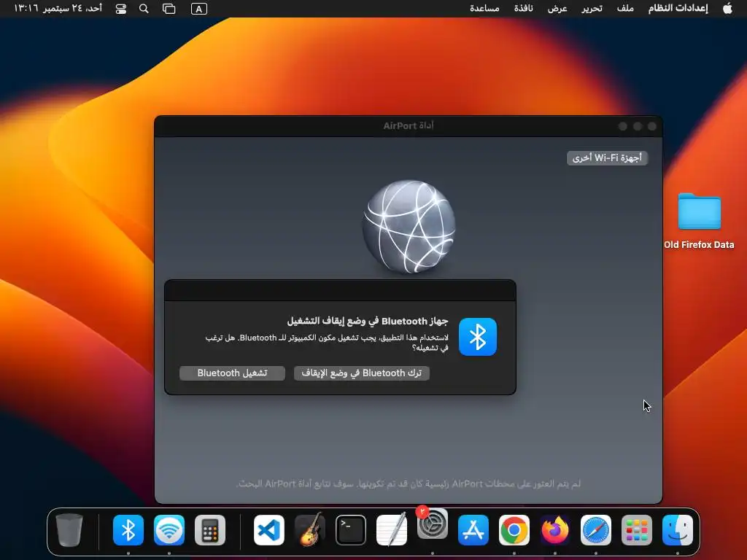Open Launchpad from the dock

(x=636, y=530)
